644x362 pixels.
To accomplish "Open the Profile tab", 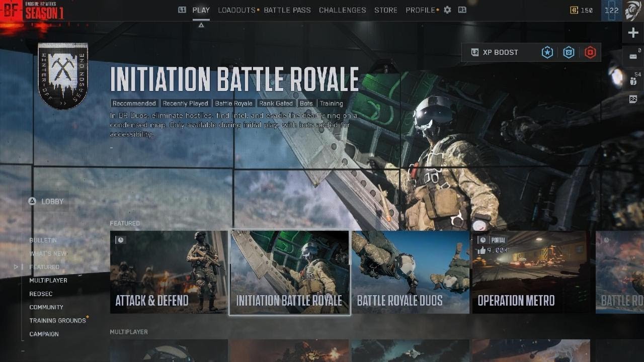I will 420,10.
